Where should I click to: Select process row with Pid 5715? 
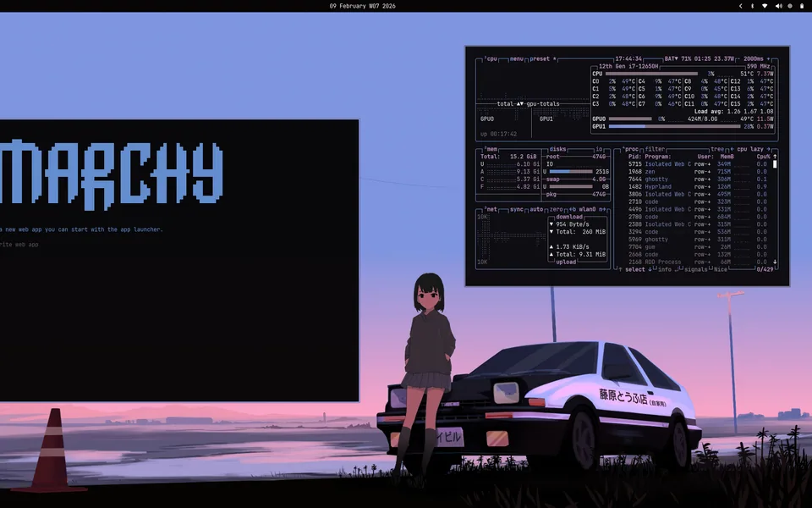(698, 164)
